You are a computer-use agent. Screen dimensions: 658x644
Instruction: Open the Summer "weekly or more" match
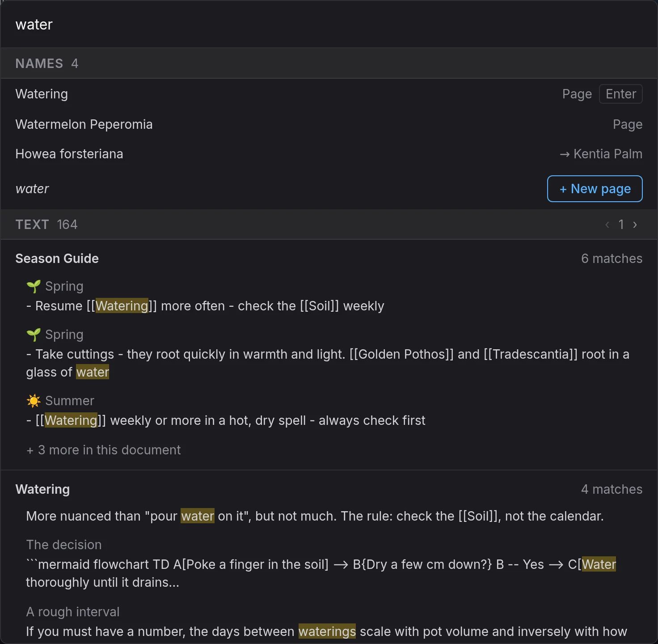(329, 411)
